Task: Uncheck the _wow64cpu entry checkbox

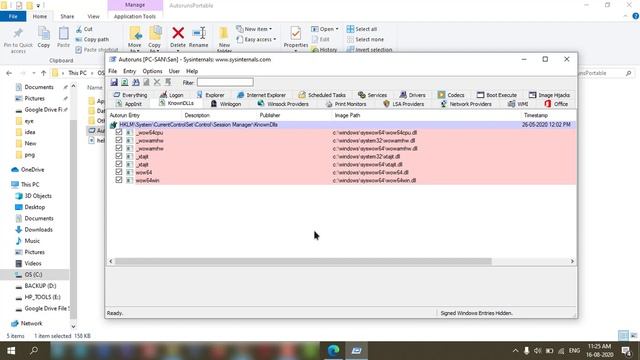Action: (119, 132)
